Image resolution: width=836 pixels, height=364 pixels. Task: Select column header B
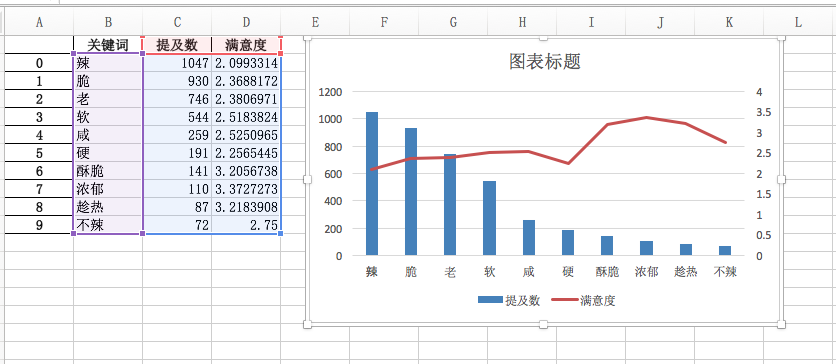[x=108, y=22]
